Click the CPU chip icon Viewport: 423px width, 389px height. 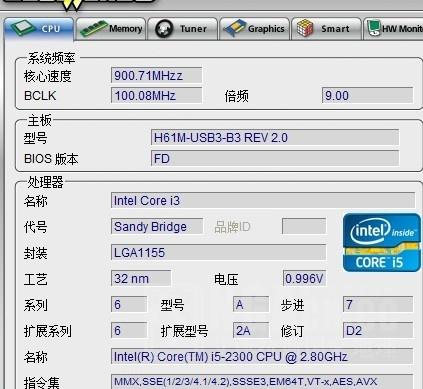(x=23, y=28)
